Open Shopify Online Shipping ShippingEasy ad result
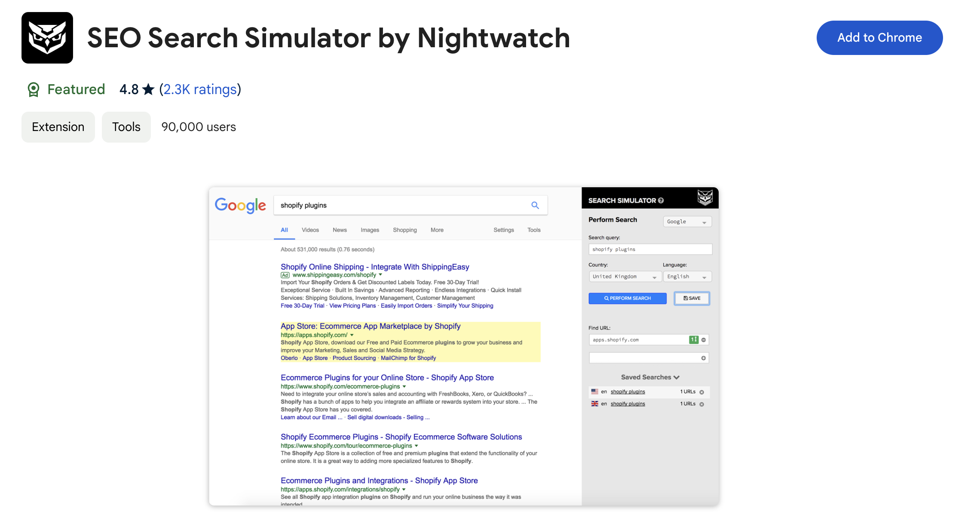The height and width of the screenshot is (530, 980). pyautogui.click(x=375, y=267)
